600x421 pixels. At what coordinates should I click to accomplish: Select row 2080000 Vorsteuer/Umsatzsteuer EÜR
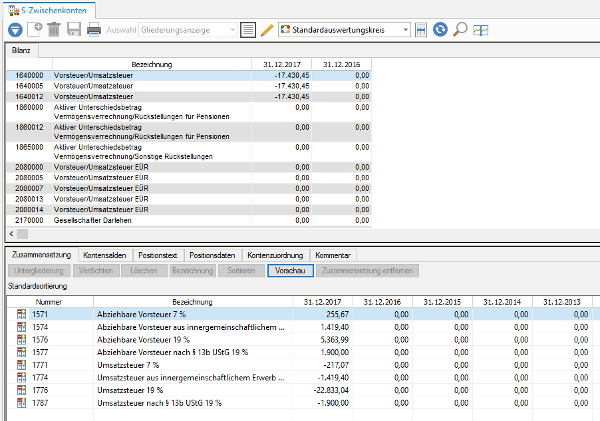click(x=189, y=167)
